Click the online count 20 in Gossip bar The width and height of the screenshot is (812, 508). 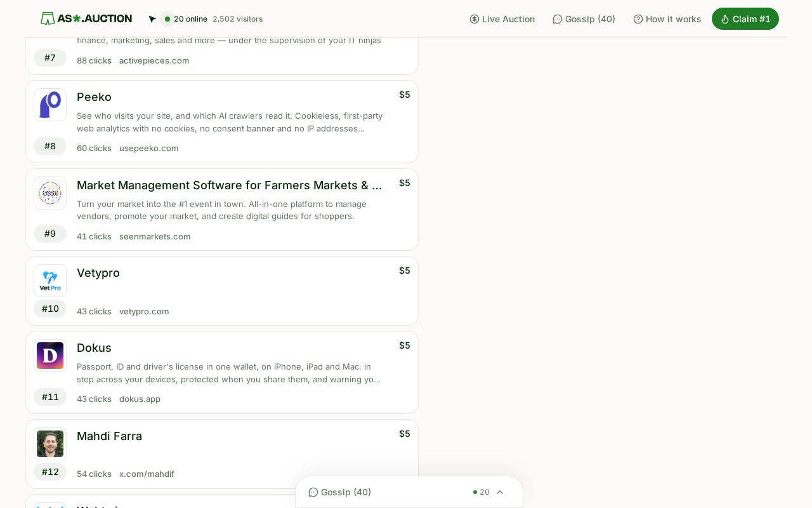481,492
